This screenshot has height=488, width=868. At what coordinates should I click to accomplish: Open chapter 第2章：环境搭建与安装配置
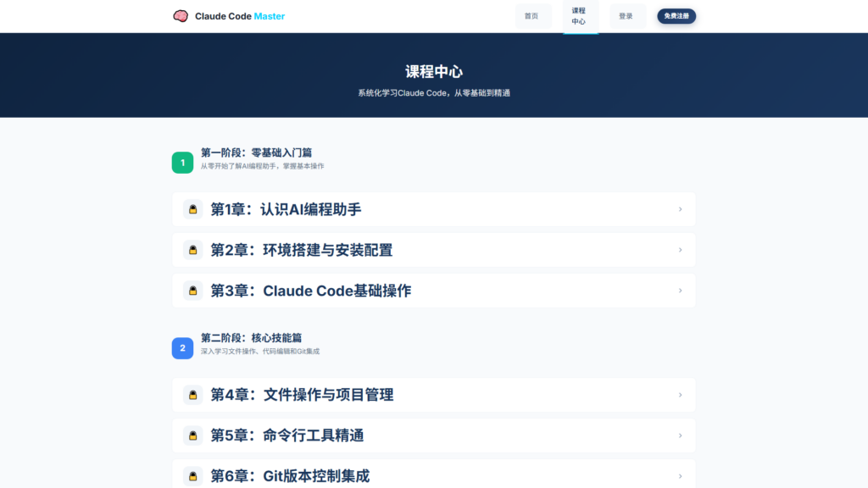[434, 250]
